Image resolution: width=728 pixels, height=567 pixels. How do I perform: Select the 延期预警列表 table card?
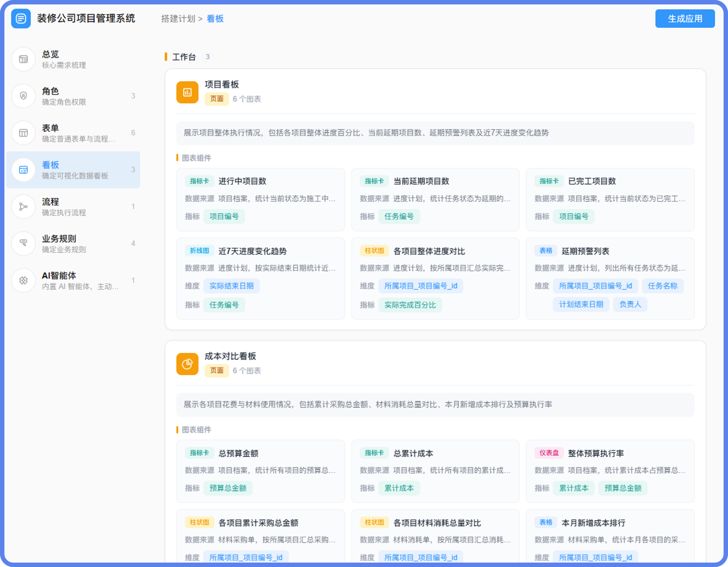(x=610, y=278)
